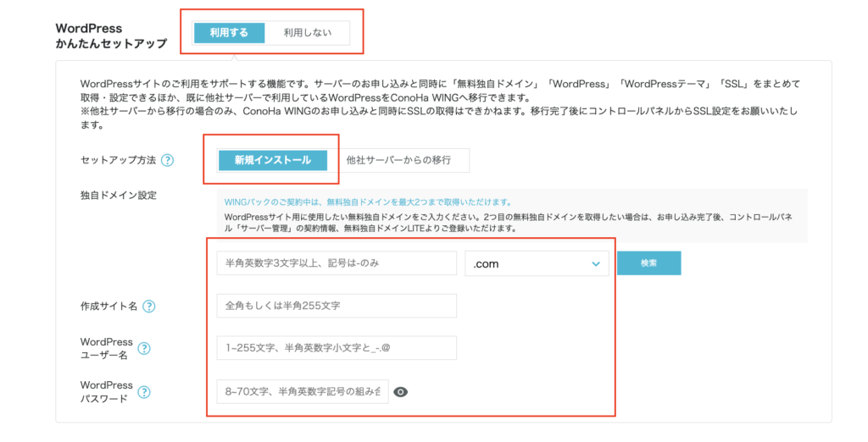This screenshot has height=442, width=868.
Task: Choose 他社サーバーからの移行 option
Action: (398, 160)
